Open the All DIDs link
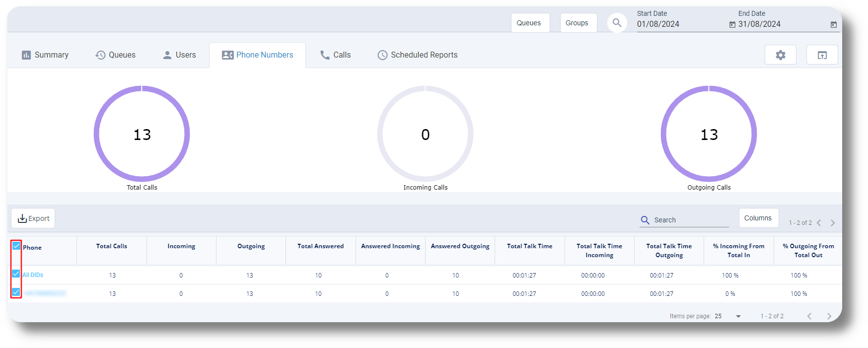 coord(33,275)
